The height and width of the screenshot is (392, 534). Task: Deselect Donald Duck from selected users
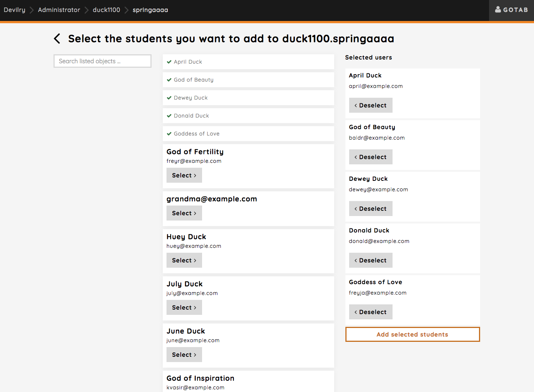coord(370,260)
